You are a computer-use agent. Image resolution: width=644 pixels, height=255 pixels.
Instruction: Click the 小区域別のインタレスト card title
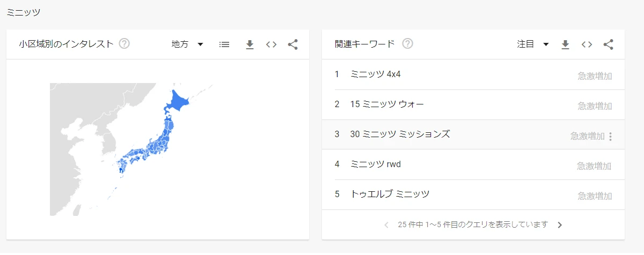pyautogui.click(x=66, y=44)
